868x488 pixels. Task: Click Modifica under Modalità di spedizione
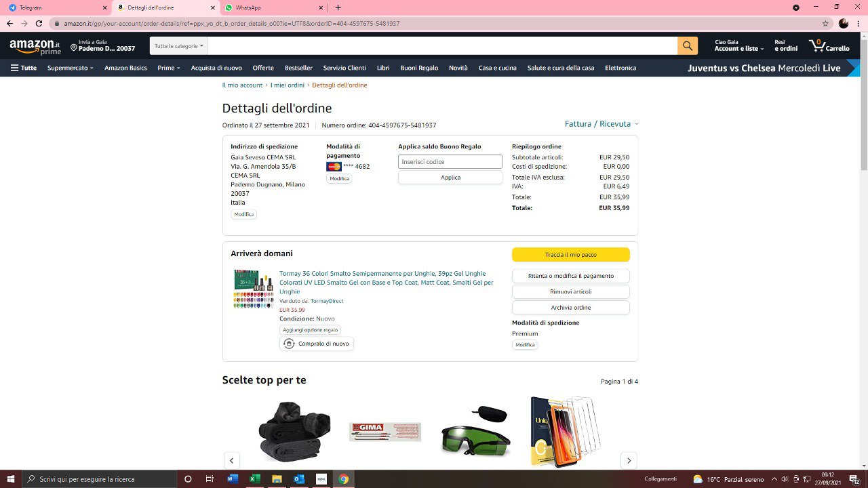point(525,345)
